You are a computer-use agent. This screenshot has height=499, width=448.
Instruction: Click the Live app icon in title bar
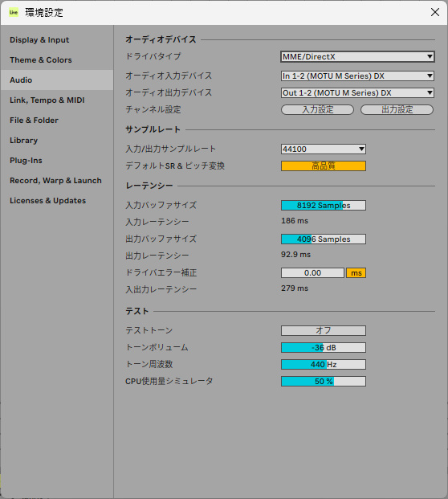[14, 12]
